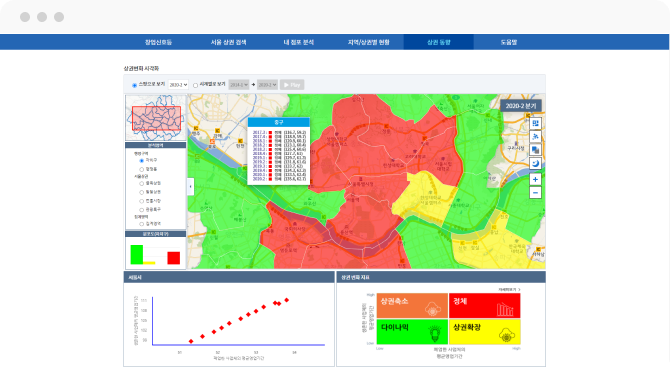
Task: Click the 서울시 chart panel header
Action: tap(229, 277)
